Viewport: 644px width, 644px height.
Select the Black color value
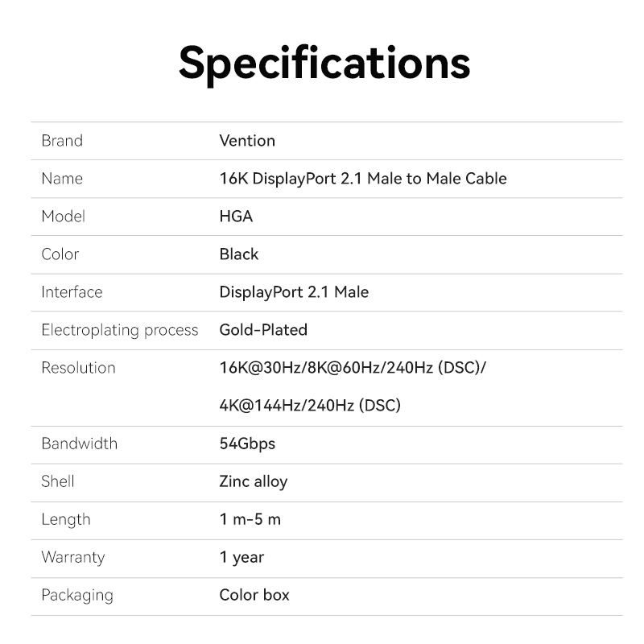[239, 254]
